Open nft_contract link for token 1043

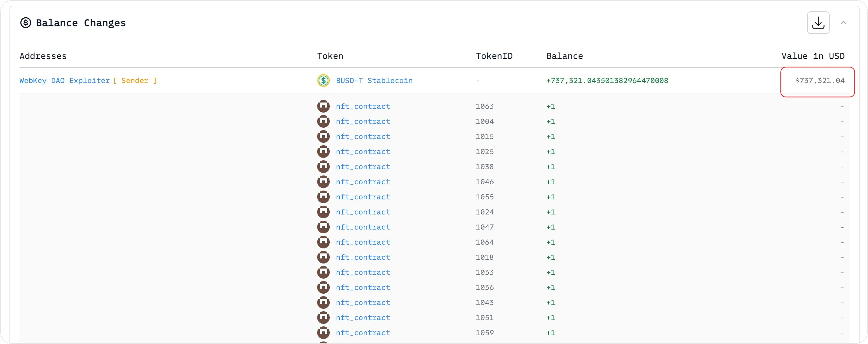coord(363,302)
